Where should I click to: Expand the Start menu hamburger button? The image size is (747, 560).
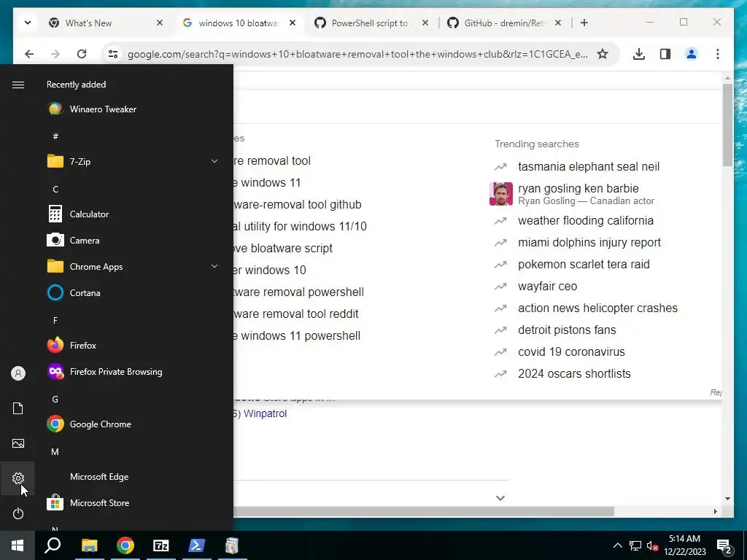point(18,85)
